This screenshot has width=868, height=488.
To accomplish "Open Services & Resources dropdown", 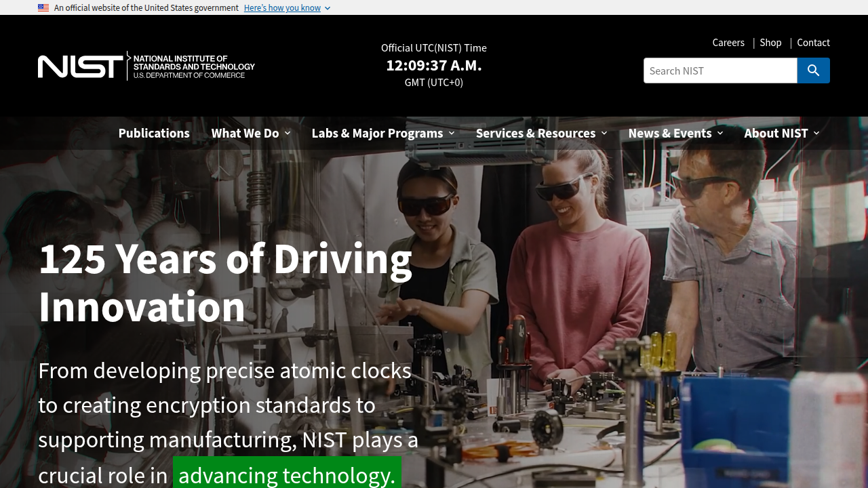I will click(x=541, y=133).
